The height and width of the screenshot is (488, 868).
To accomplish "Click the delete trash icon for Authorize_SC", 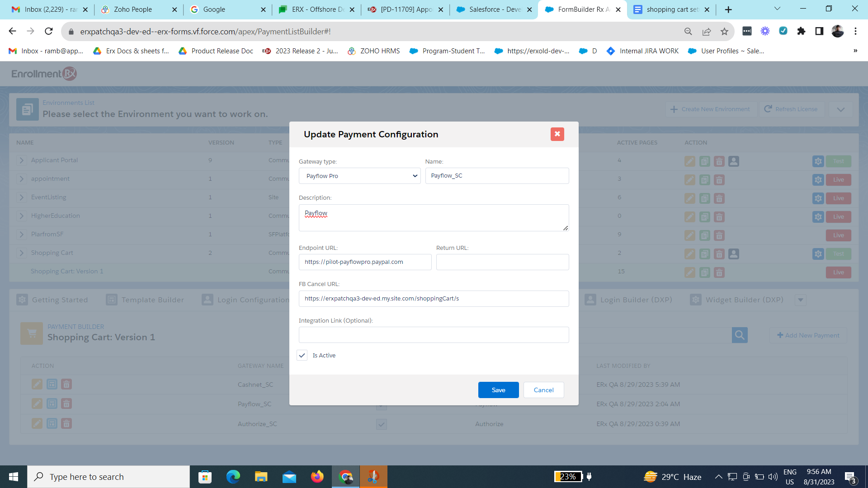I will (x=66, y=424).
